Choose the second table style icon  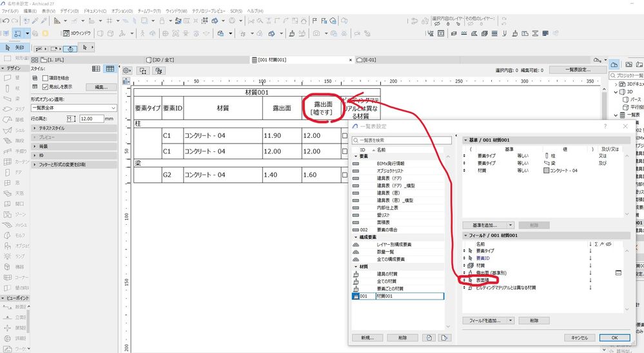[x=110, y=68]
